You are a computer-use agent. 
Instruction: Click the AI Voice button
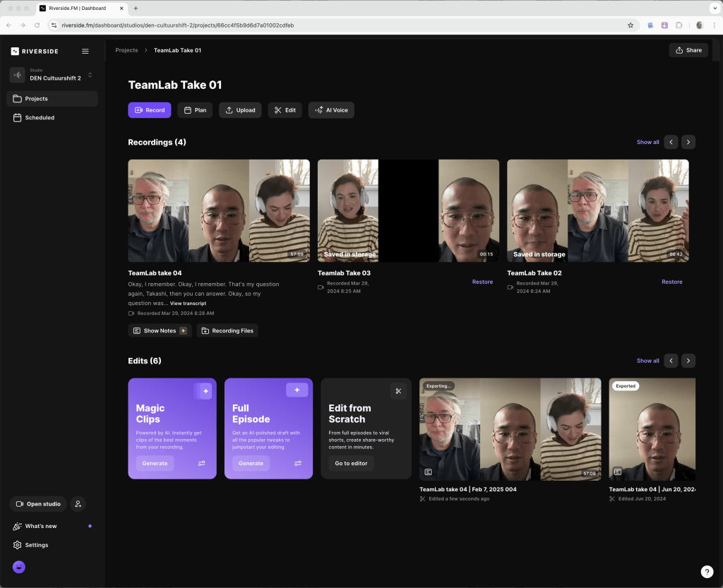(x=331, y=110)
